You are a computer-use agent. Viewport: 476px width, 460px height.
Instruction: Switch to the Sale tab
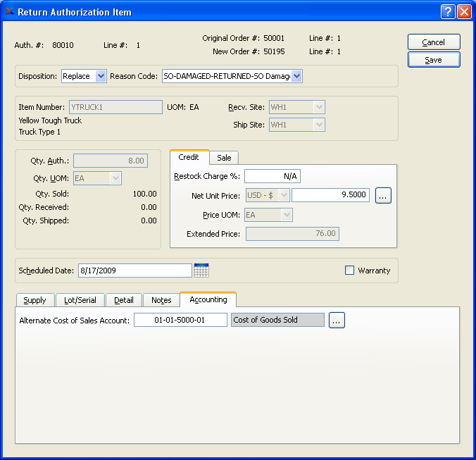pos(225,158)
